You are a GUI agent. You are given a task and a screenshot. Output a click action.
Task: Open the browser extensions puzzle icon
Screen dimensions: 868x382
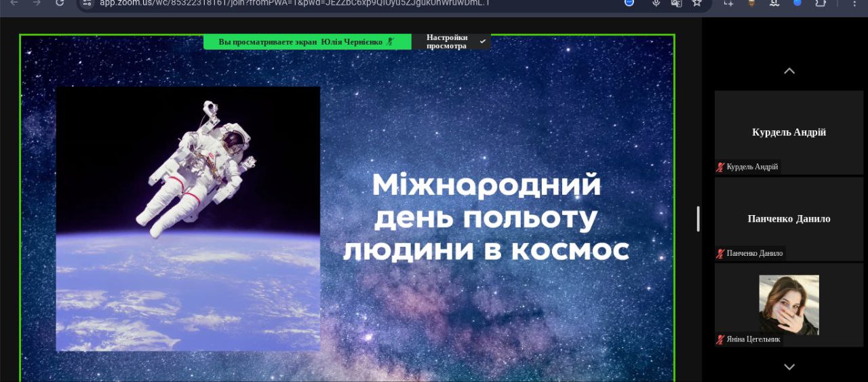pos(820,3)
